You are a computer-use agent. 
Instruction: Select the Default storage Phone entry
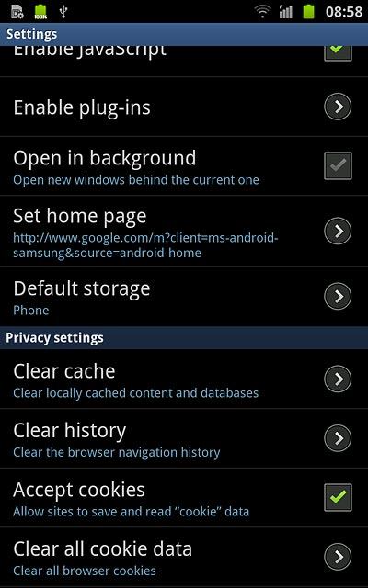184,296
